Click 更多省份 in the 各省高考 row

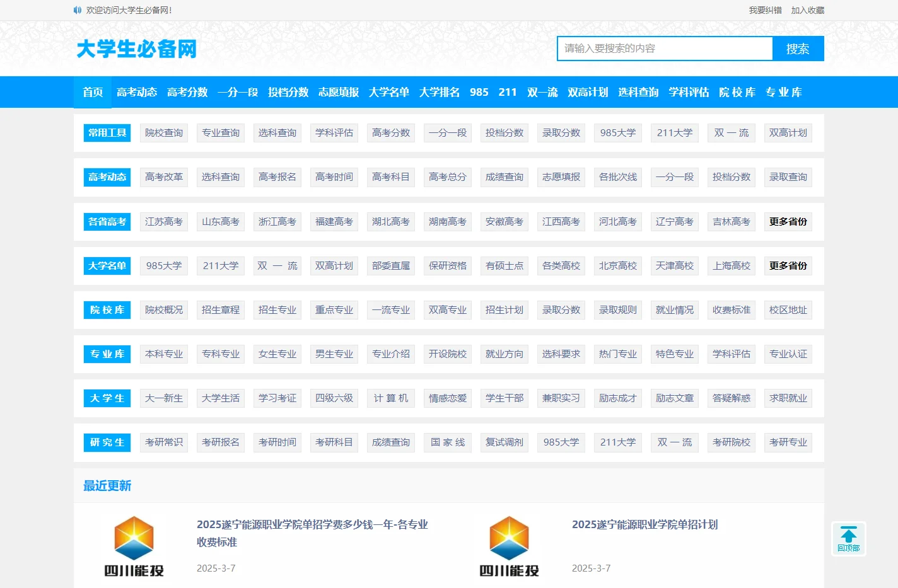(788, 222)
